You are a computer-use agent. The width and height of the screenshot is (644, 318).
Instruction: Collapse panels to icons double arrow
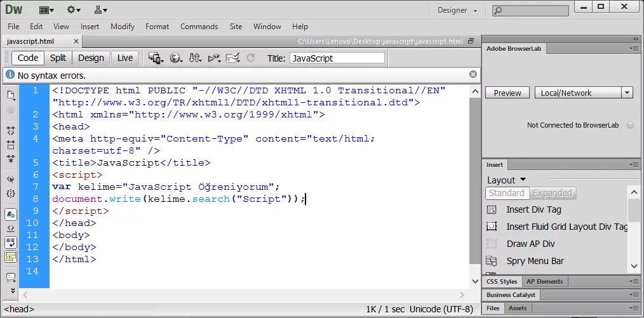coord(636,39)
